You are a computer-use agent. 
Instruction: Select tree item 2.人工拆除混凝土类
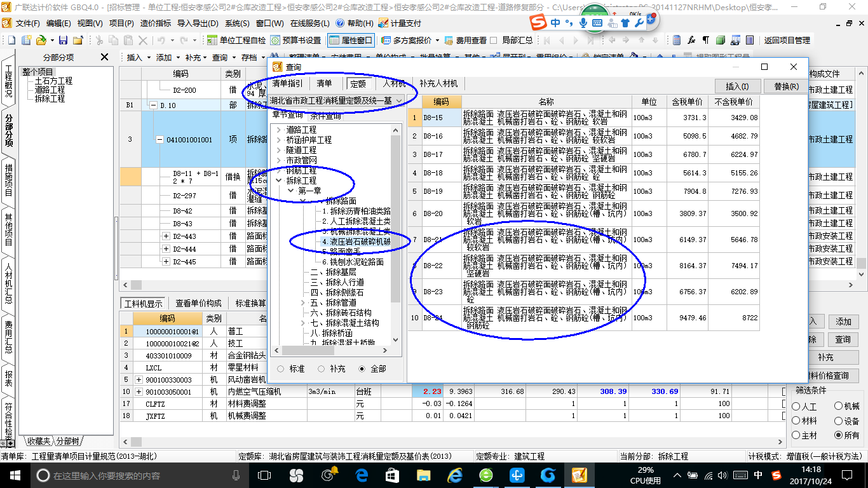coord(356,221)
